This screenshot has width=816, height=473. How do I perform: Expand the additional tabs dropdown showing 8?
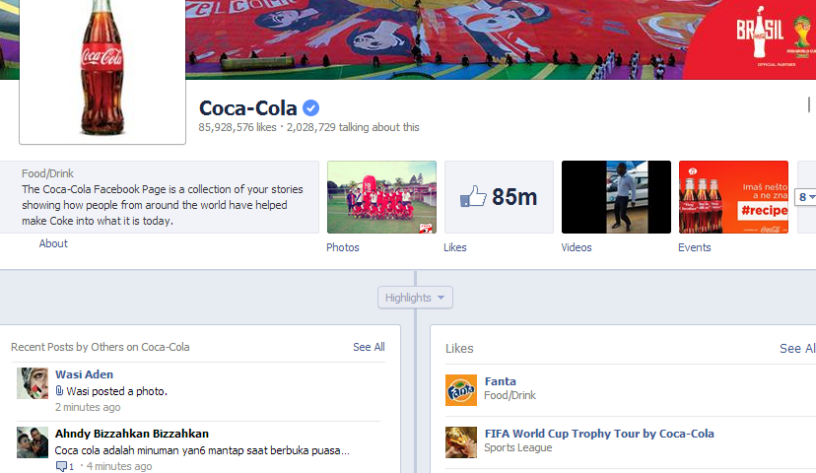click(x=806, y=197)
